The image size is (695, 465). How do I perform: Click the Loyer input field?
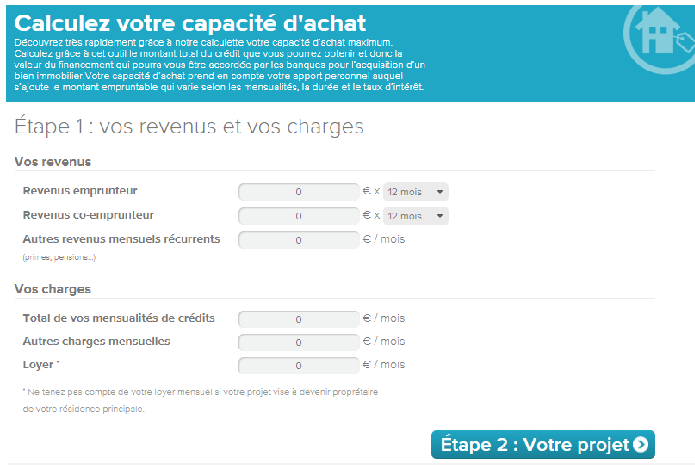click(x=298, y=365)
